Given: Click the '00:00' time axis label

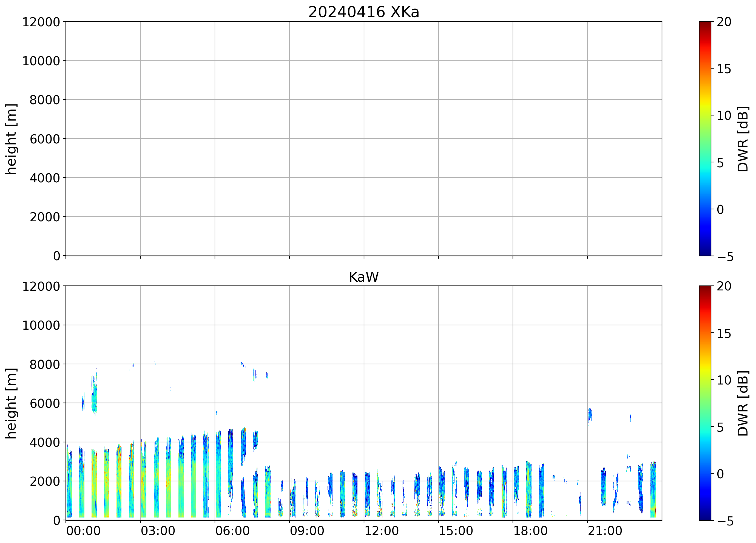Looking at the screenshot, I should point(83,531).
